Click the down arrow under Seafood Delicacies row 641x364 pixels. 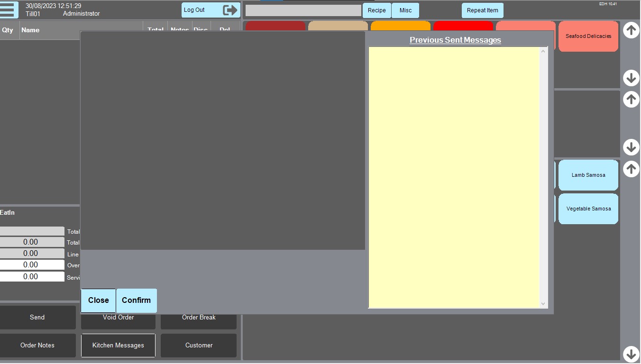(631, 78)
